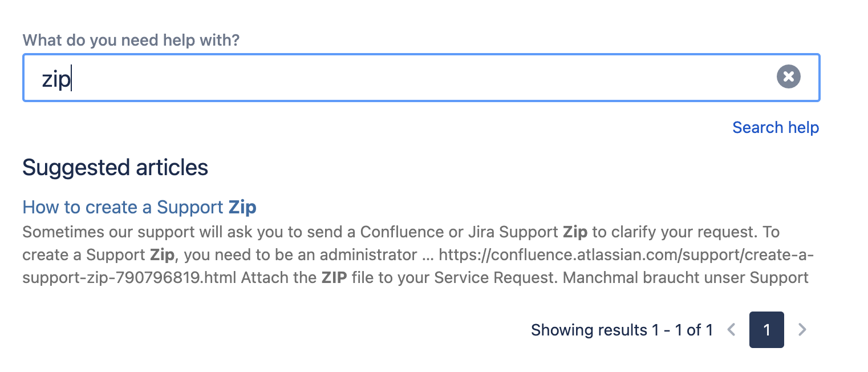Click the "Suggested articles" heading
The image size is (868, 372).
(115, 167)
